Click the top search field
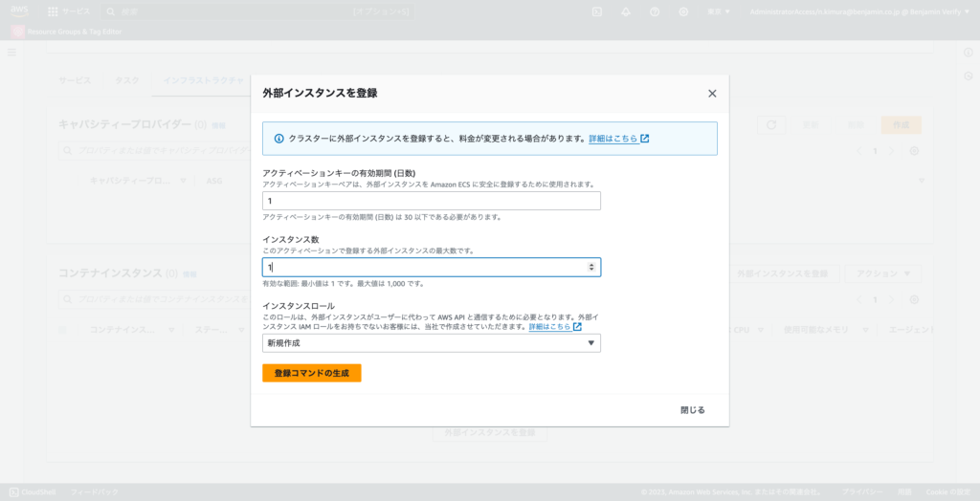Image resolution: width=980 pixels, height=501 pixels. (x=257, y=11)
